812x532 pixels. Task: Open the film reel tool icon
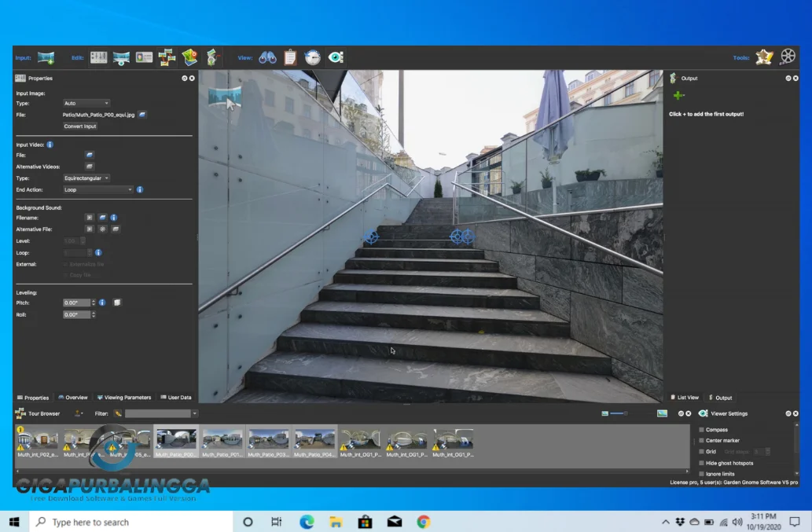pos(788,57)
